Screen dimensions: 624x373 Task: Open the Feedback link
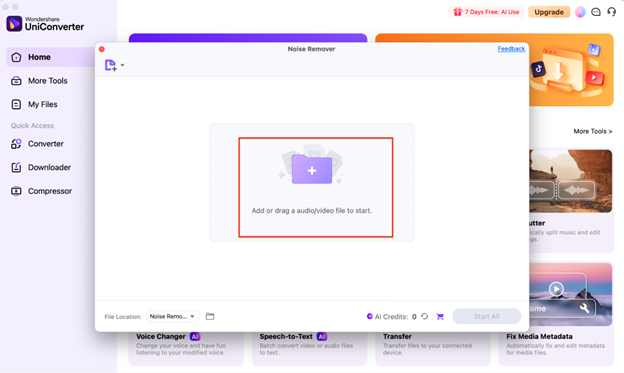pos(511,49)
